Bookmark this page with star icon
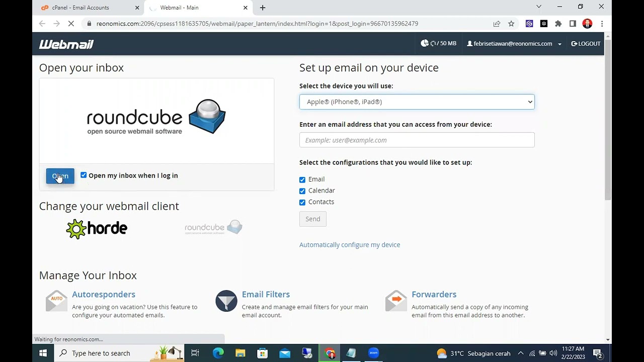This screenshot has height=362, width=644. pos(511,24)
